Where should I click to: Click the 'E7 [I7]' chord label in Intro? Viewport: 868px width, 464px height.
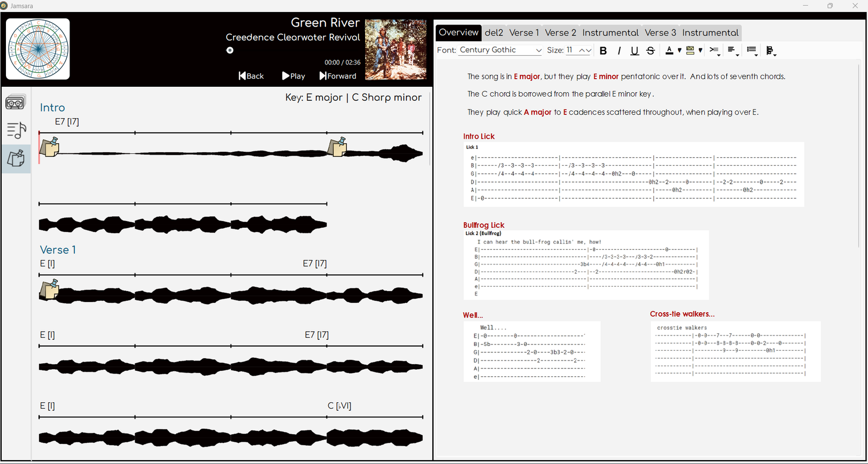click(x=67, y=121)
